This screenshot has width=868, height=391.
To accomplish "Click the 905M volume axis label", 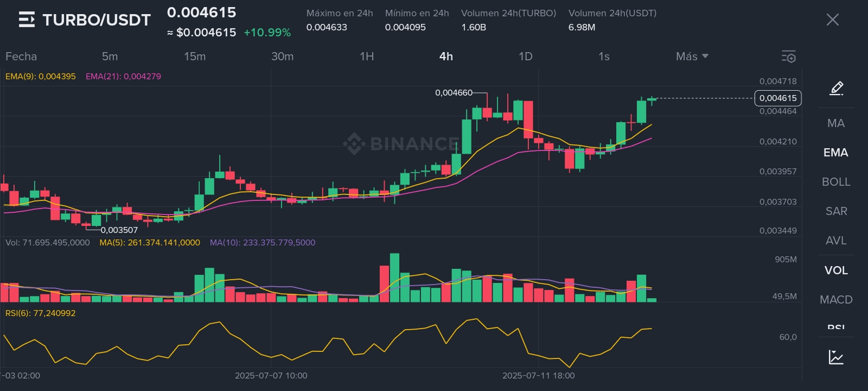I will click(x=786, y=260).
